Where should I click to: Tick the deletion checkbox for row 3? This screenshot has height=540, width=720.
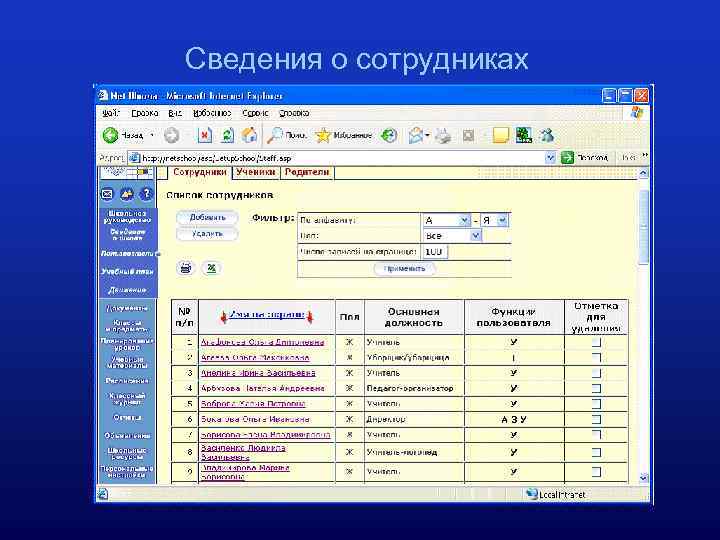pos(596,373)
